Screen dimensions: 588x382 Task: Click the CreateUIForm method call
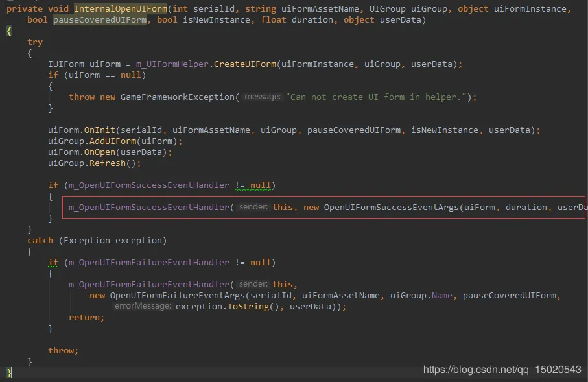245,64
